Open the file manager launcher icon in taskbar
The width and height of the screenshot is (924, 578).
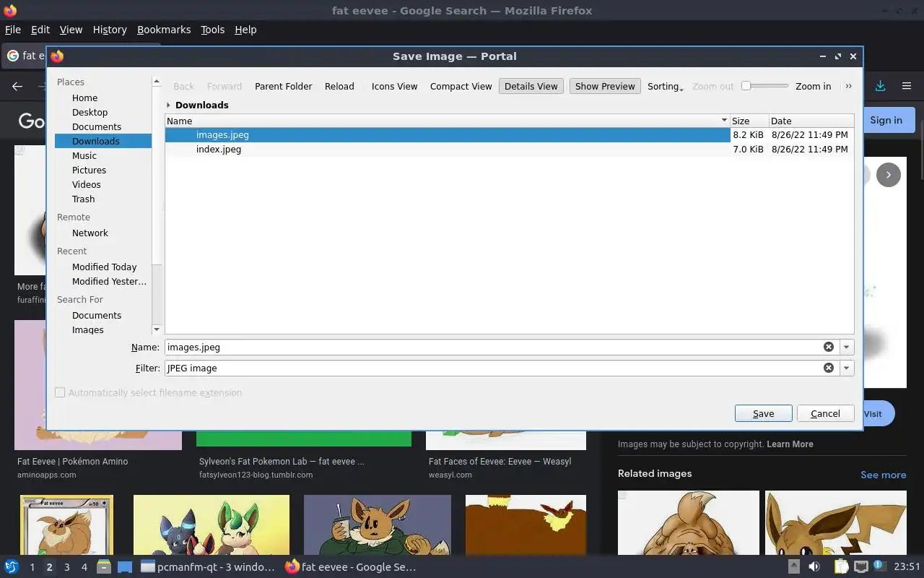[103, 567]
